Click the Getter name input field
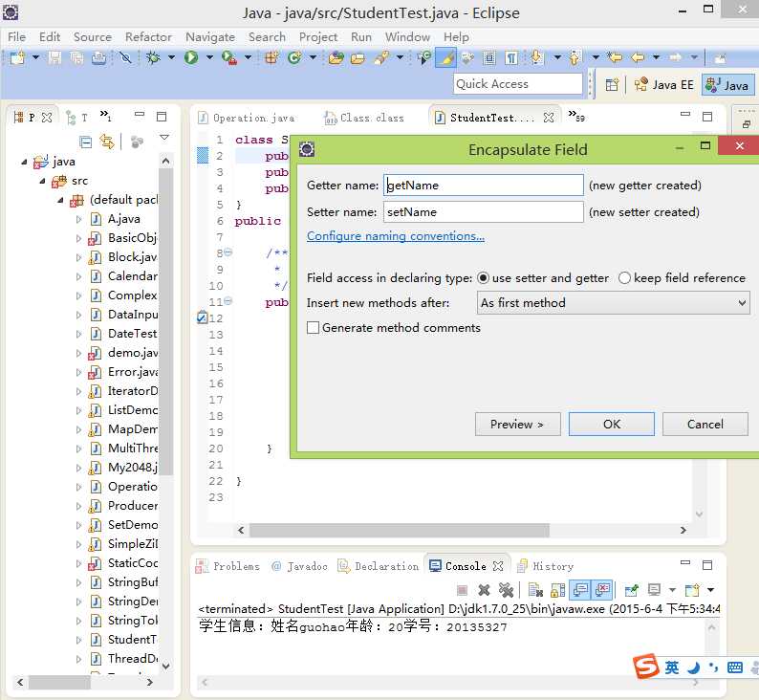The image size is (759, 700). [x=484, y=186]
